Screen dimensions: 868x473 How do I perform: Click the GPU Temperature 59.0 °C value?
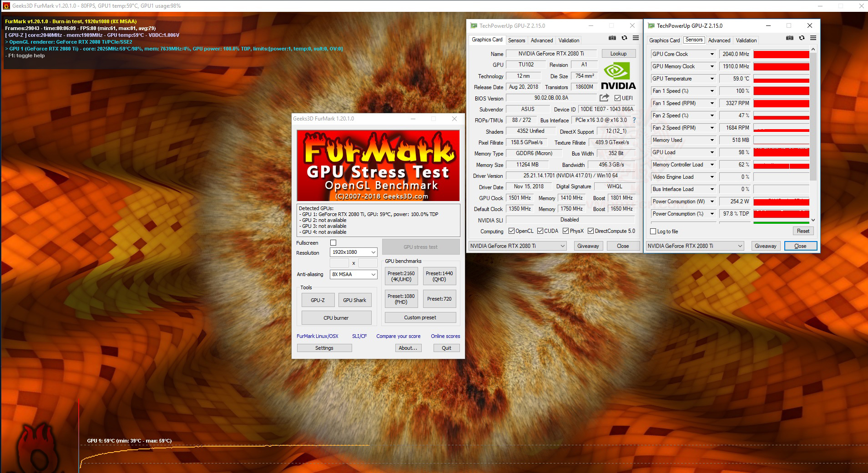734,79
